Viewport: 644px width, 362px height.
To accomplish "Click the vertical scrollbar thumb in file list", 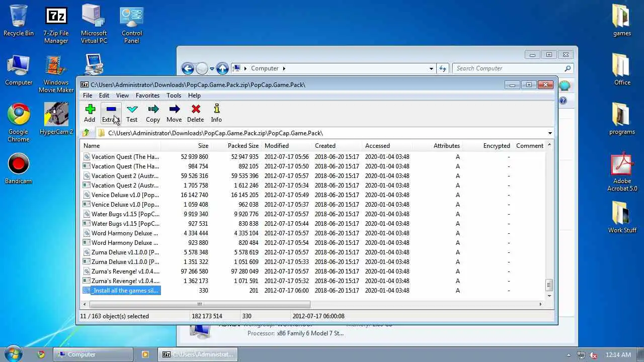I will point(549,285).
